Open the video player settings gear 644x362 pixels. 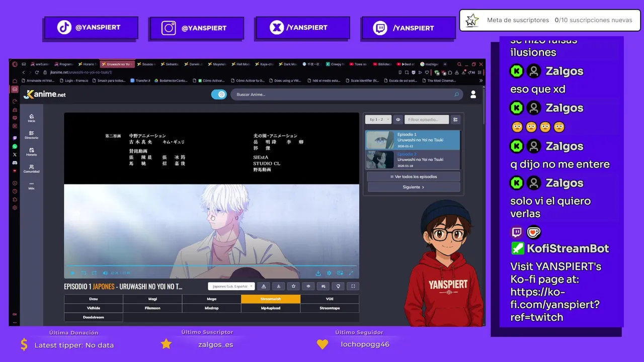click(329, 273)
